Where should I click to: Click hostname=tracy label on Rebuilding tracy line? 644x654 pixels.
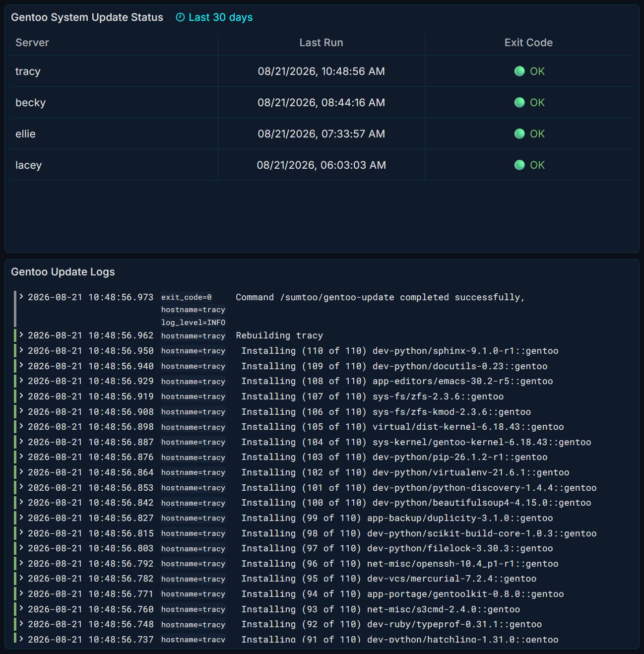click(x=193, y=336)
